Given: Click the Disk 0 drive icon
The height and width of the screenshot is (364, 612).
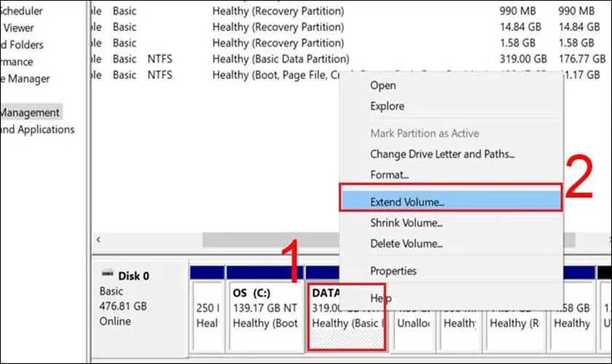Looking at the screenshot, I should (107, 274).
